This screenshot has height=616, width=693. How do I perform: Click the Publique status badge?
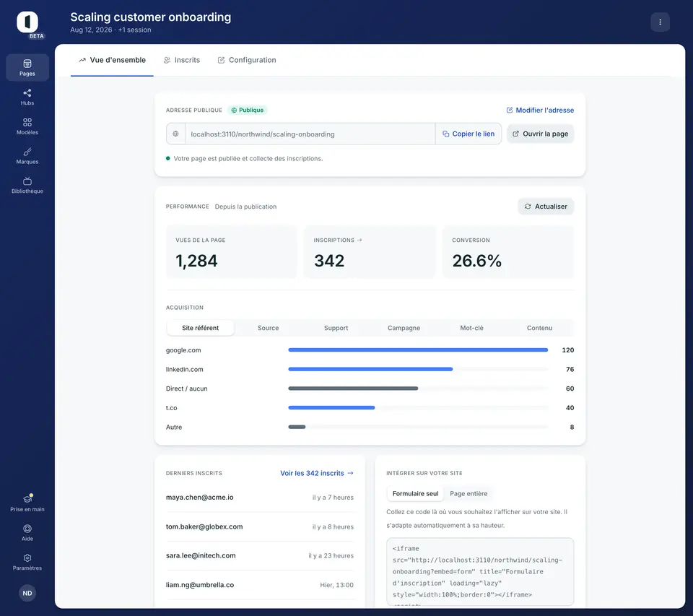pos(248,110)
